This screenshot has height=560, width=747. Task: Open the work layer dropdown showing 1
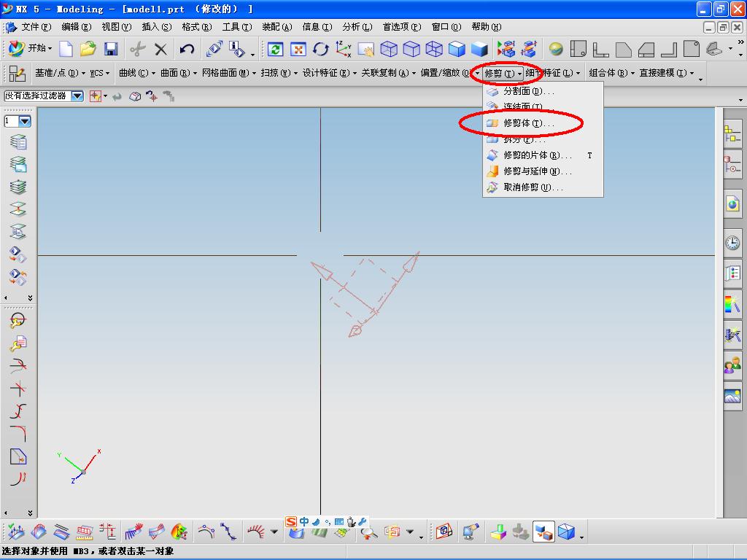[24, 122]
